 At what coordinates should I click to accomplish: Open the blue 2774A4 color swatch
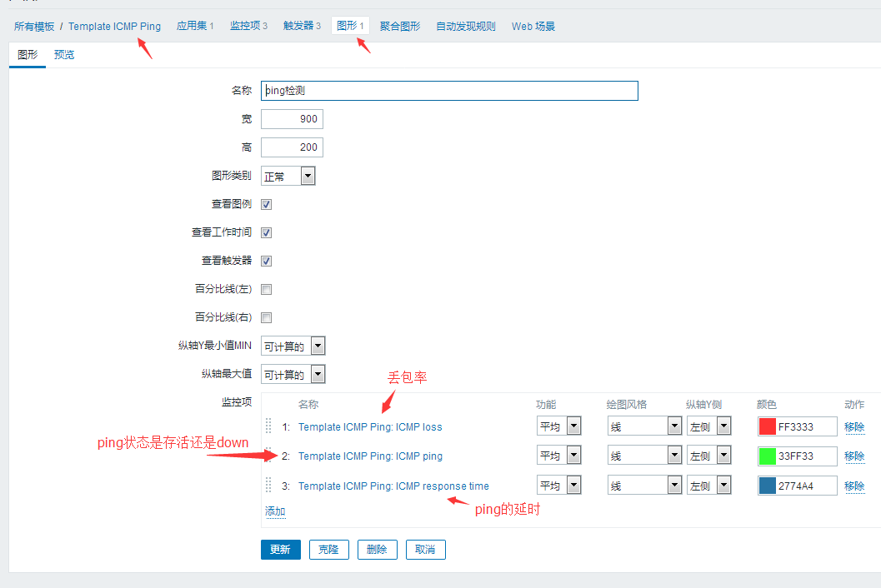click(x=768, y=486)
